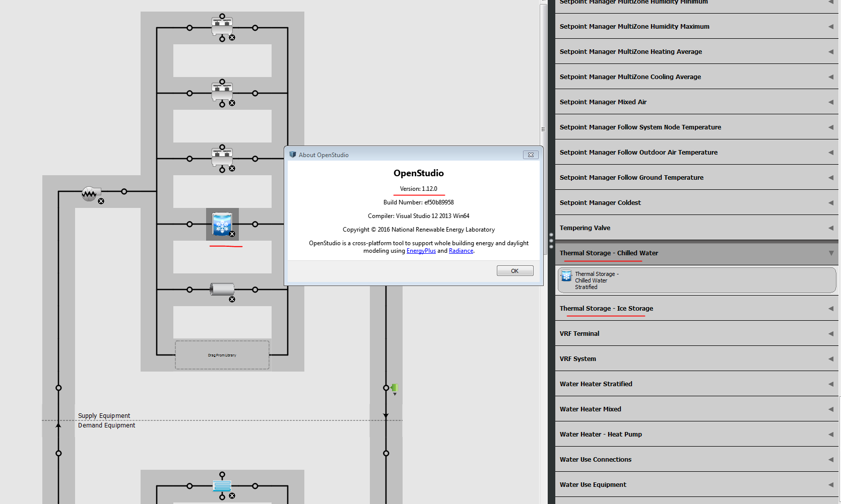Click the OpenStudio icon in About title bar
Screen dimensions: 841x504
coord(293,155)
